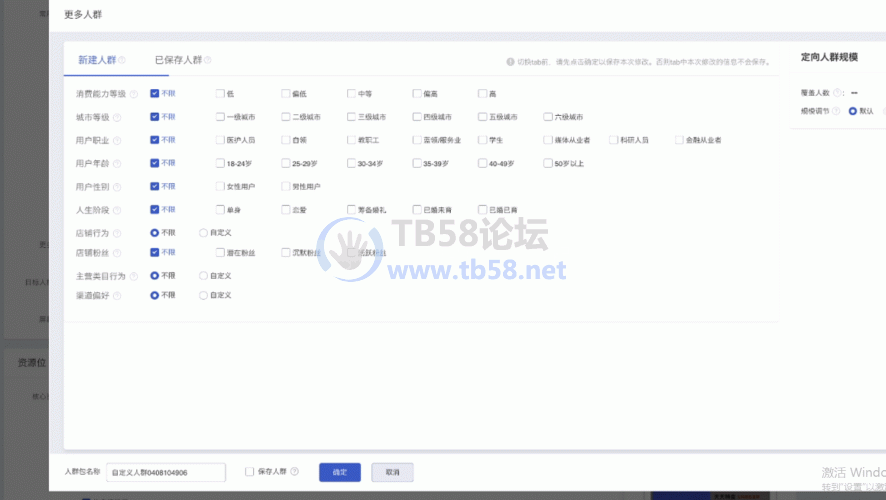Image resolution: width=886 pixels, height=500 pixels.
Task: Click help icon next to 店铺粉丝
Action: [x=117, y=254]
